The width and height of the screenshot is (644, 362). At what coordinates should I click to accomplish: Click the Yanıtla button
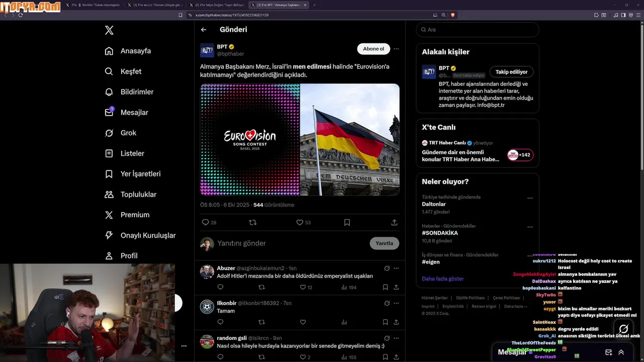(x=384, y=243)
